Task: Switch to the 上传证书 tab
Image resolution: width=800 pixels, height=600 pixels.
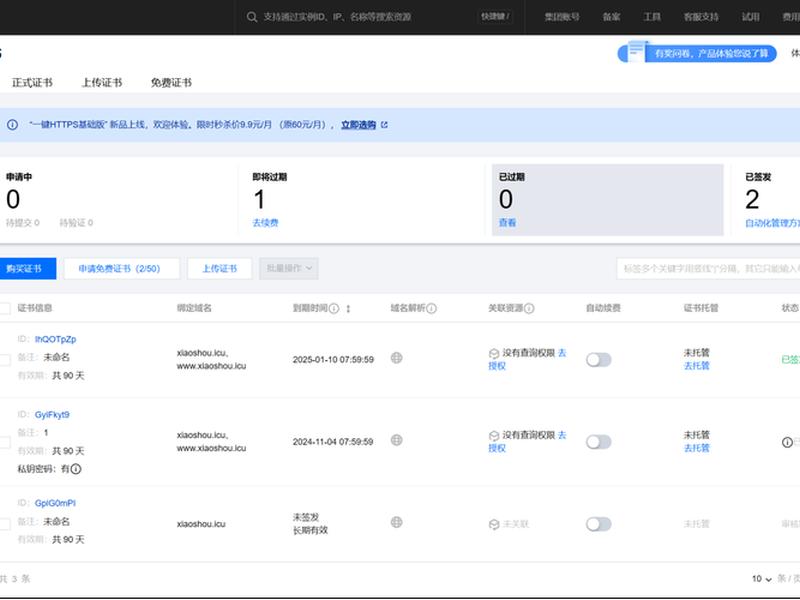Action: tap(102, 83)
